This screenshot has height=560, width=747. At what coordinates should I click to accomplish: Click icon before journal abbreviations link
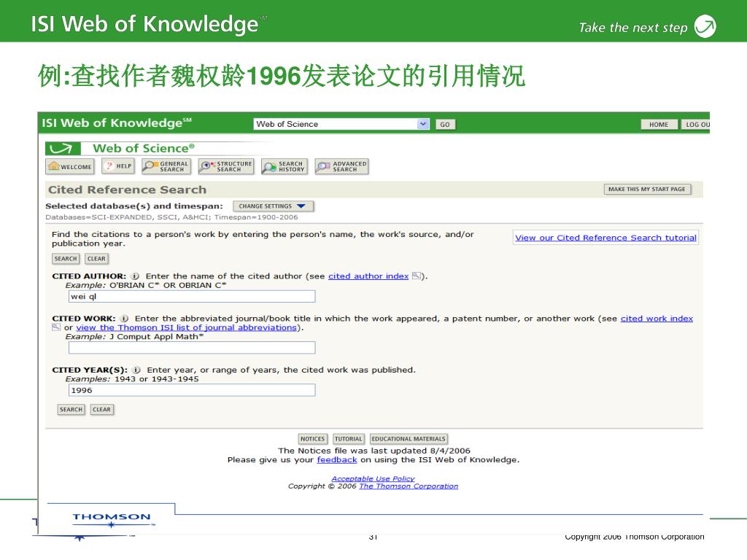(x=56, y=327)
